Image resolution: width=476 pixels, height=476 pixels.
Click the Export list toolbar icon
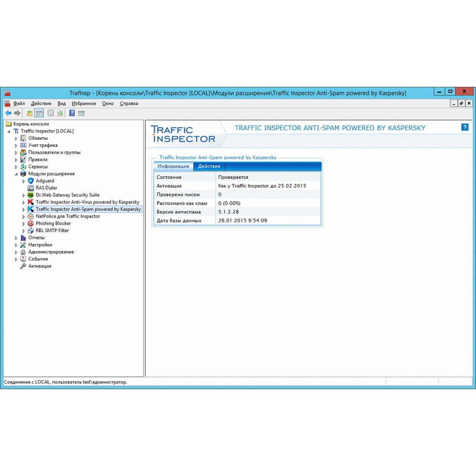51,113
